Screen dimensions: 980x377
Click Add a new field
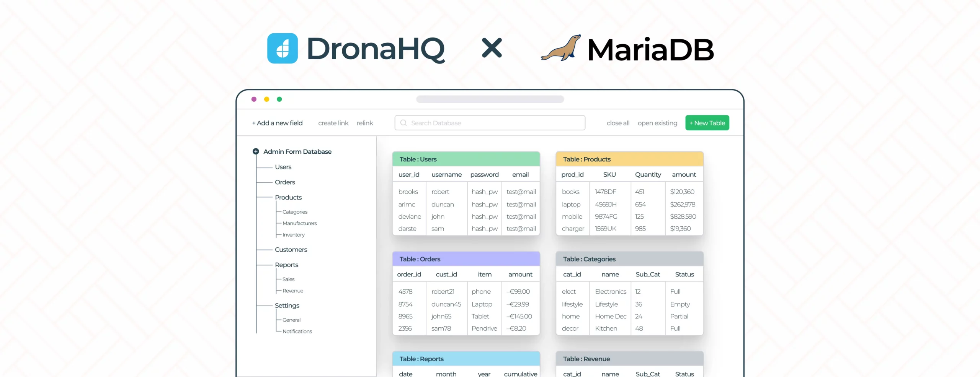click(277, 123)
